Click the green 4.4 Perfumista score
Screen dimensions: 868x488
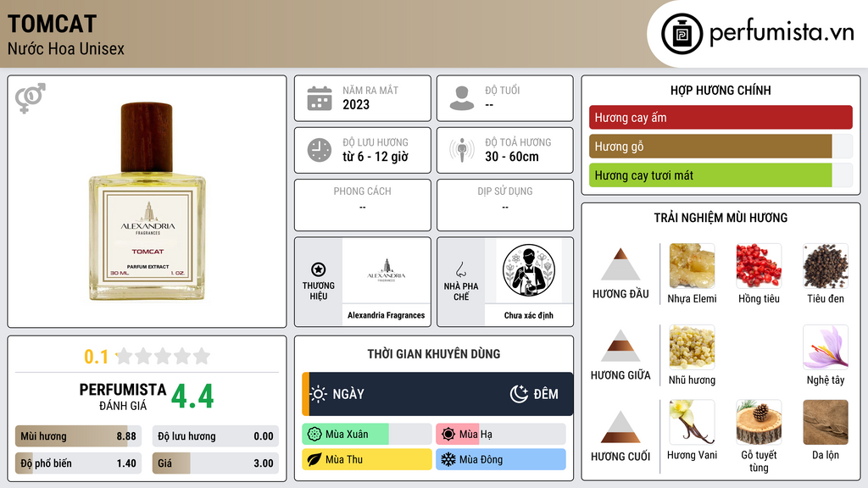192,396
